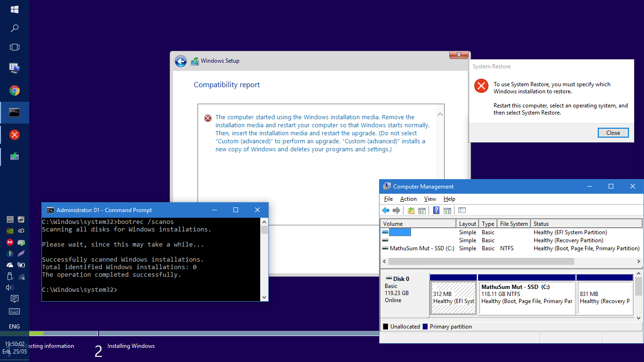
Task: Select the 312 MB EFI partition block
Action: (453, 295)
